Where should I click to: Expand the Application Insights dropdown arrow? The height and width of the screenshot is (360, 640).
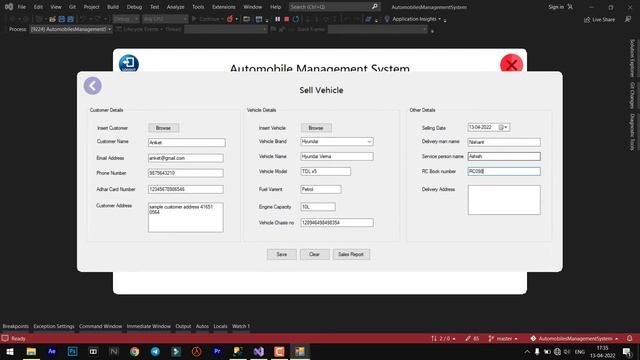(x=440, y=19)
